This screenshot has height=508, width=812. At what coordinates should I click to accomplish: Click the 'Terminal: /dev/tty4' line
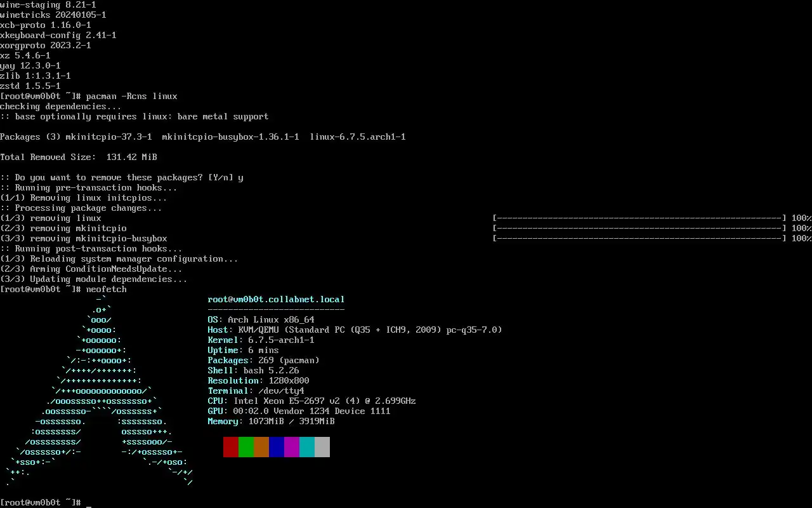tap(256, 391)
